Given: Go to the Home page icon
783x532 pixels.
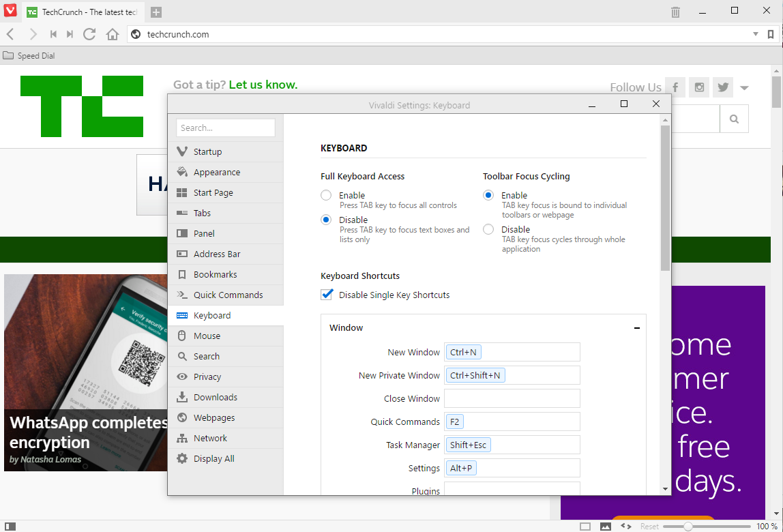Looking at the screenshot, I should pos(113,34).
